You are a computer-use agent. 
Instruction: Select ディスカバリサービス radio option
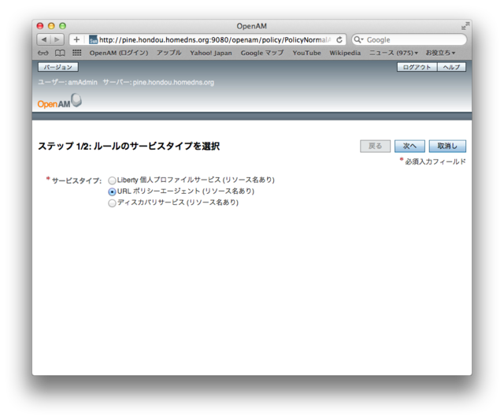112,203
